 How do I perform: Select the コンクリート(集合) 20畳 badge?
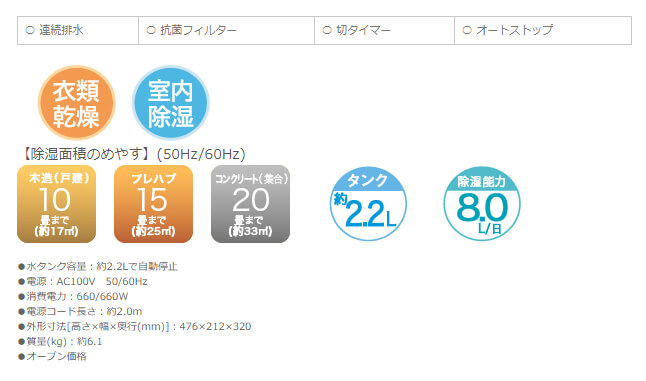(250, 204)
